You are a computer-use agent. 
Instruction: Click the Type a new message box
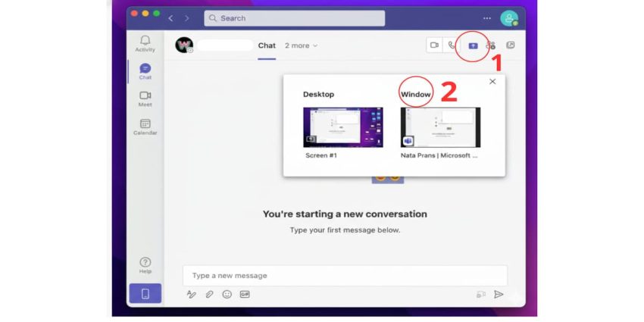(x=345, y=276)
